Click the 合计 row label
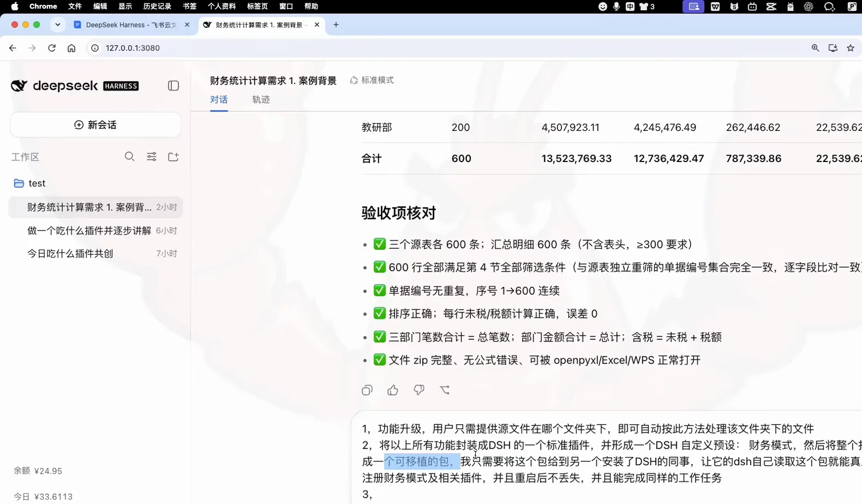 (x=372, y=158)
